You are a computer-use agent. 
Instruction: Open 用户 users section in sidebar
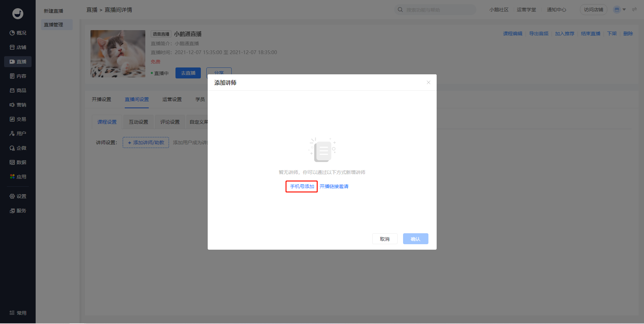coord(18,134)
